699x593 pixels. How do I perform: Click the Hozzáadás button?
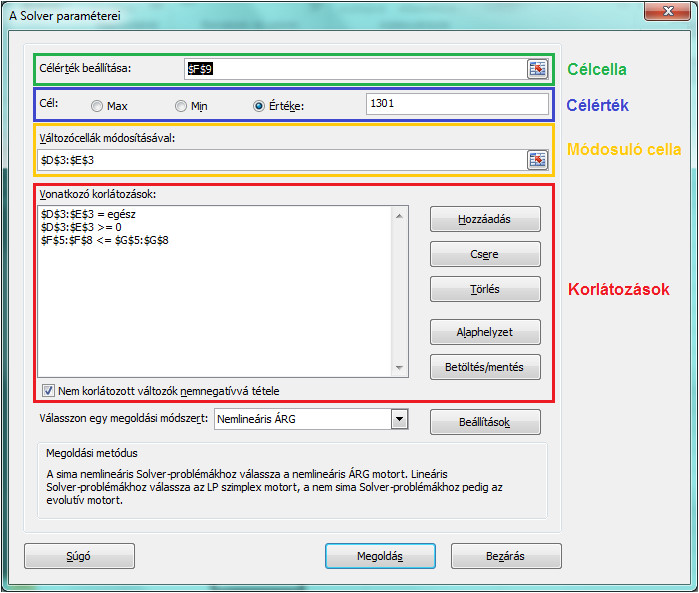(x=485, y=219)
